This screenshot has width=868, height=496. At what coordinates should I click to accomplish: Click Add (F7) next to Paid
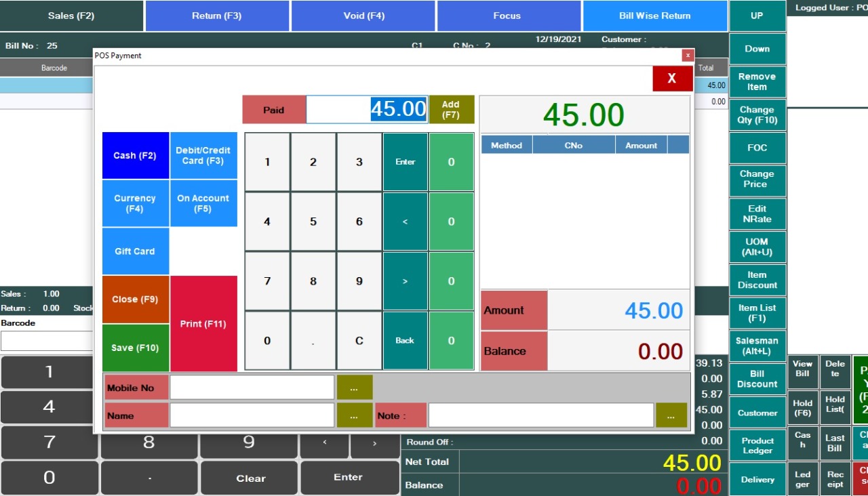[451, 110]
